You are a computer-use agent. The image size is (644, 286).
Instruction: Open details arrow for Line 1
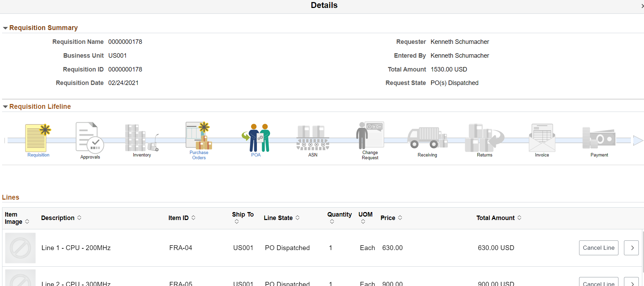pos(631,248)
